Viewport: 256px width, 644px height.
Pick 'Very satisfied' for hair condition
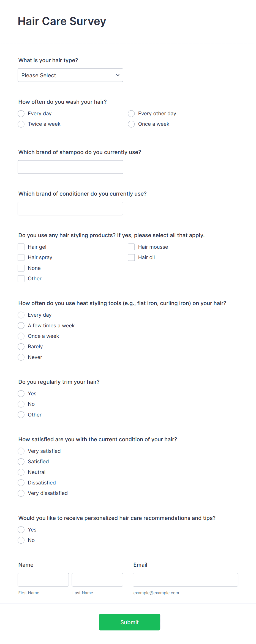[x=21, y=451]
